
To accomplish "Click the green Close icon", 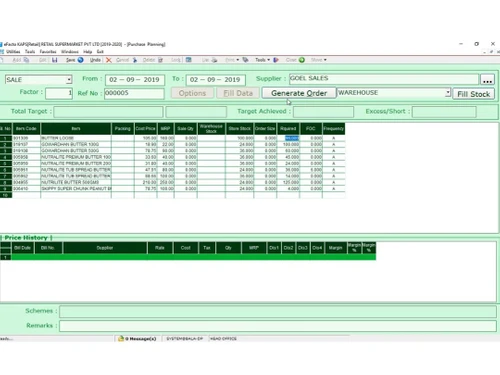I will tap(302, 60).
